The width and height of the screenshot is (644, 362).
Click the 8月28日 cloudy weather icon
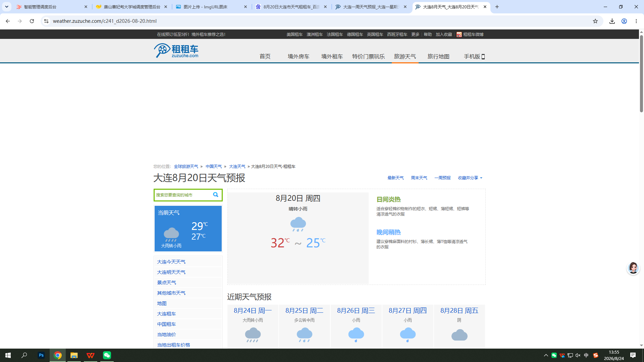point(460,335)
